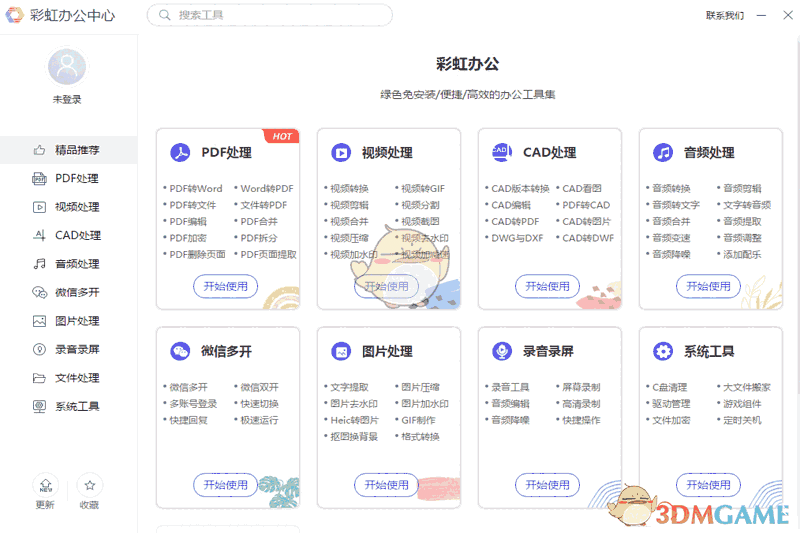This screenshot has height=533, width=800.
Task: Click the CAD转DWF item
Action: tap(588, 238)
